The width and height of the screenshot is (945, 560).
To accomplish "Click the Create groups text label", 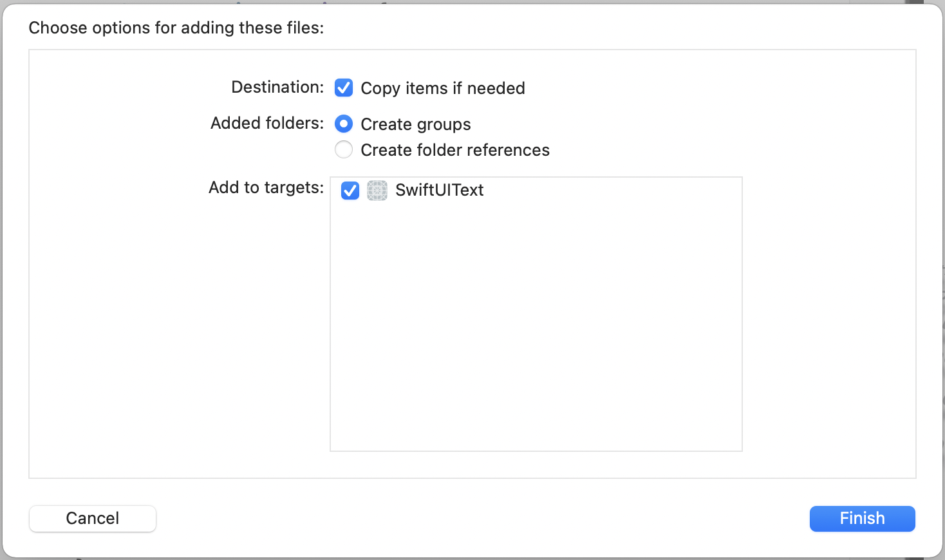I will (x=415, y=124).
